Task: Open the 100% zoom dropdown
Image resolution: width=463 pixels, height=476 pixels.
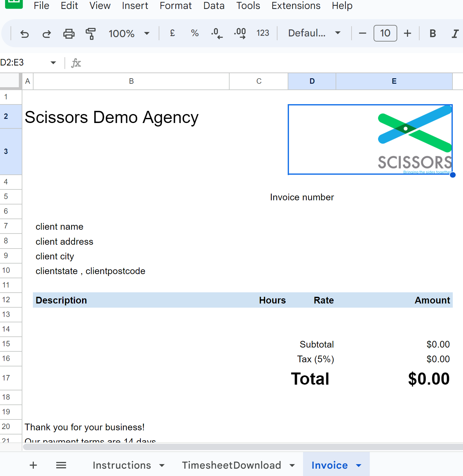Action: (129, 33)
